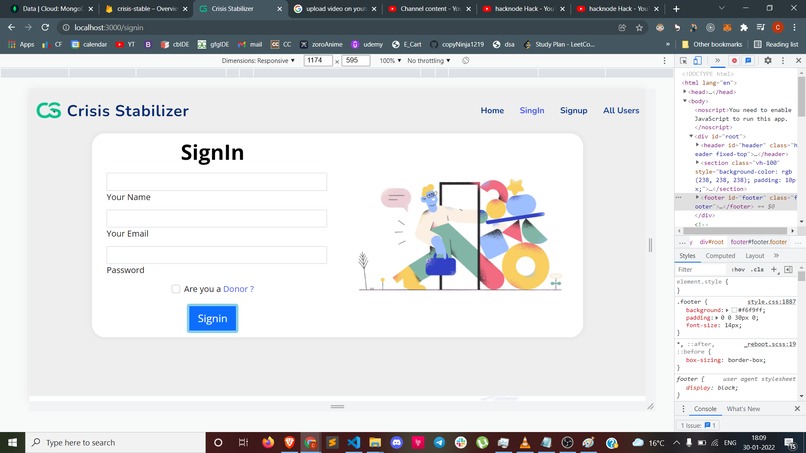Open the Signup nav link
Image resolution: width=806 pixels, height=453 pixels.
click(574, 111)
